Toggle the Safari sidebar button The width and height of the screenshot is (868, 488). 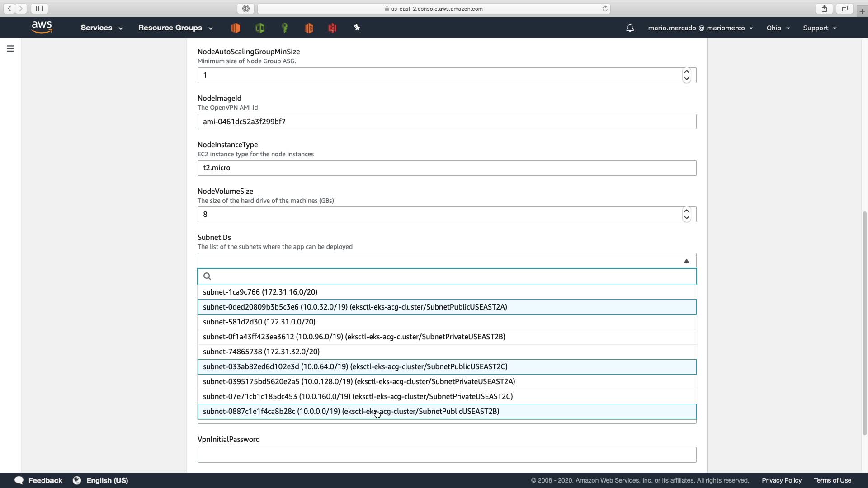(x=39, y=9)
